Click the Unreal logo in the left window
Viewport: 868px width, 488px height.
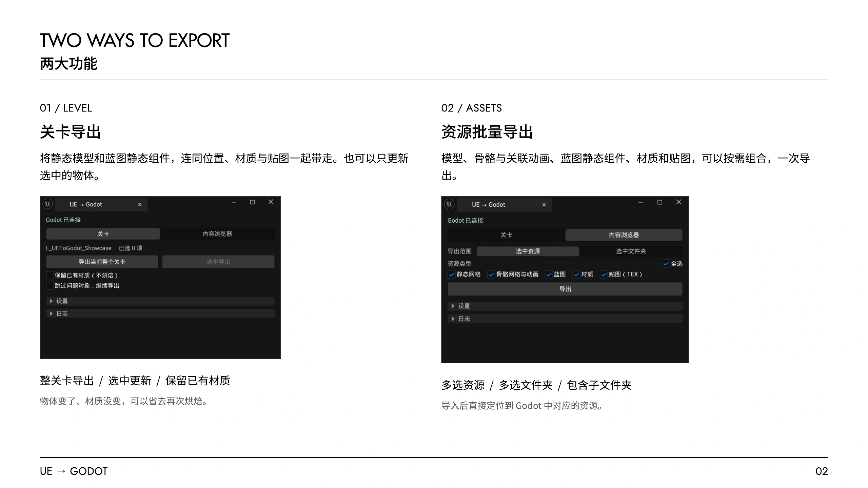click(47, 204)
